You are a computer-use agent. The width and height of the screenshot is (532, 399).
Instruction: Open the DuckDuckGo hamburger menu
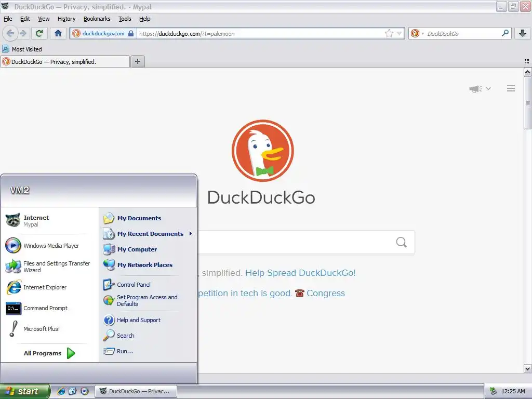coord(511,88)
